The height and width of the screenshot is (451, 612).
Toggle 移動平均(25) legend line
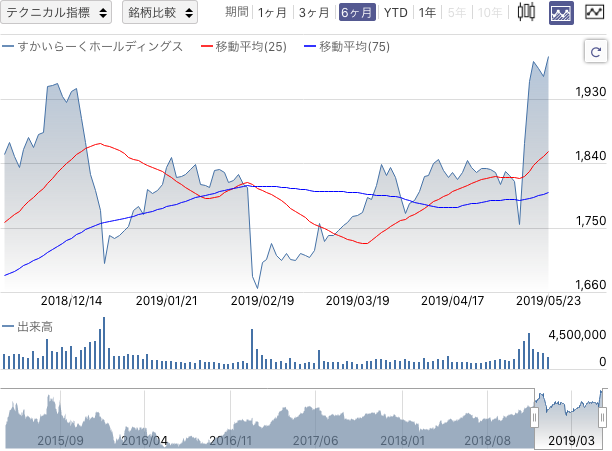(x=244, y=47)
